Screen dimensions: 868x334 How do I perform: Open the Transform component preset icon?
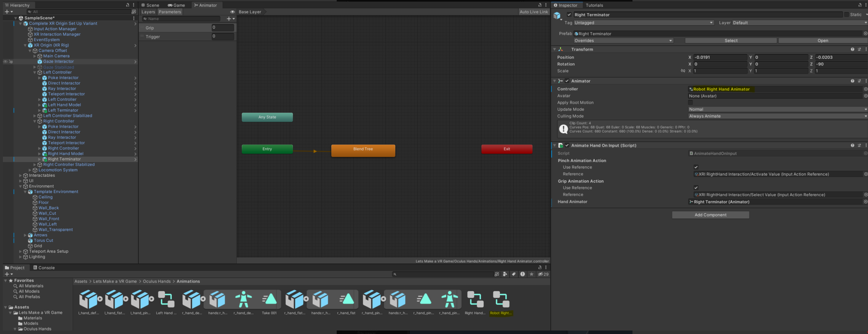(x=859, y=49)
